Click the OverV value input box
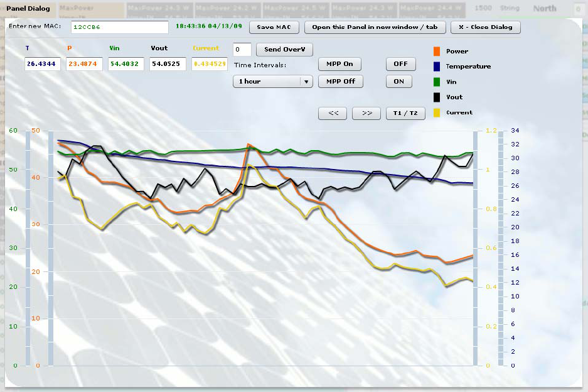 coord(242,49)
